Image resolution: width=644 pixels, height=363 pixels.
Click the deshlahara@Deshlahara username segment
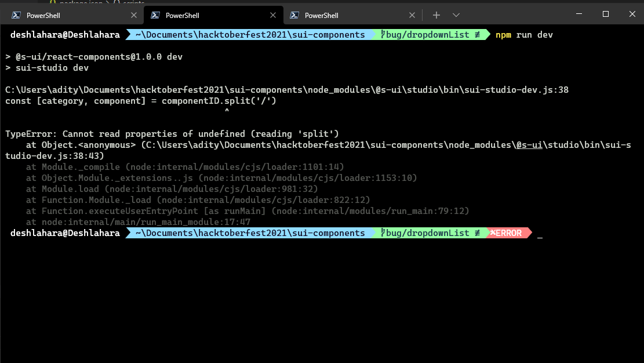tap(64, 34)
